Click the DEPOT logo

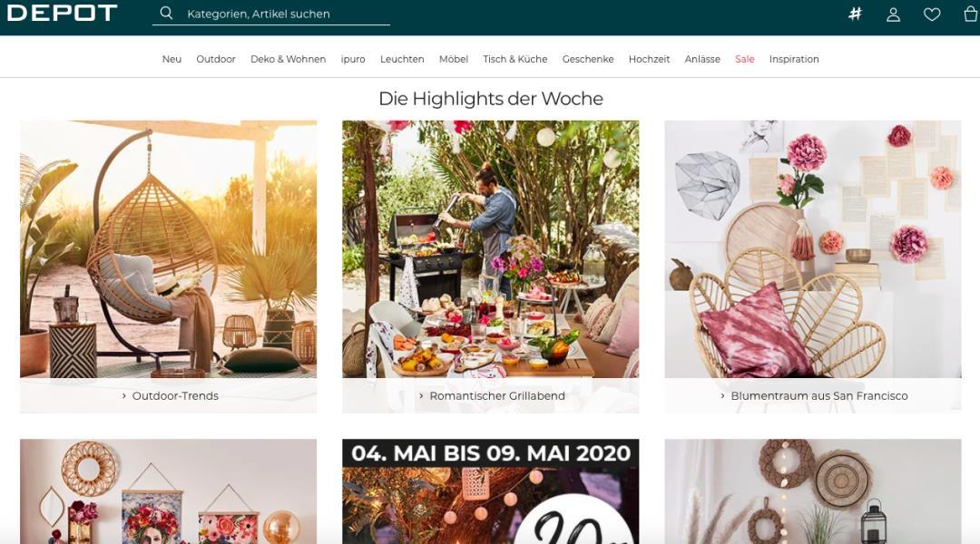(x=62, y=13)
